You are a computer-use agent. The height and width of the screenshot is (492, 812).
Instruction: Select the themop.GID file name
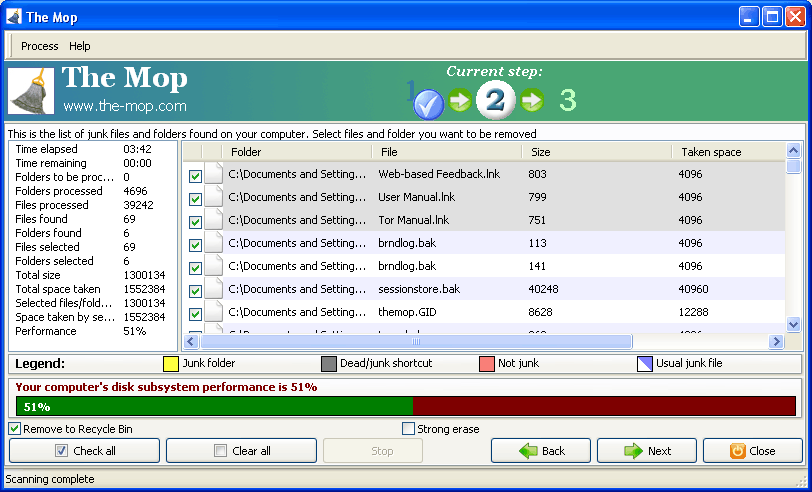point(407,312)
